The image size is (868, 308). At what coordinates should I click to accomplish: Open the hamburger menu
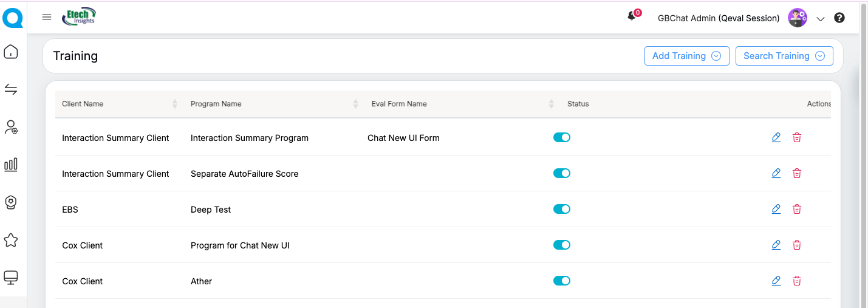[47, 17]
